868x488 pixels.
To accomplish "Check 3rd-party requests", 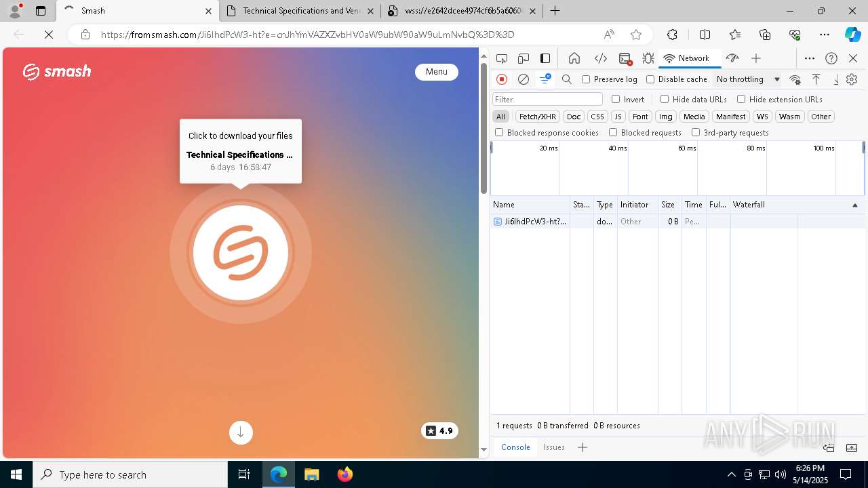I will point(696,133).
